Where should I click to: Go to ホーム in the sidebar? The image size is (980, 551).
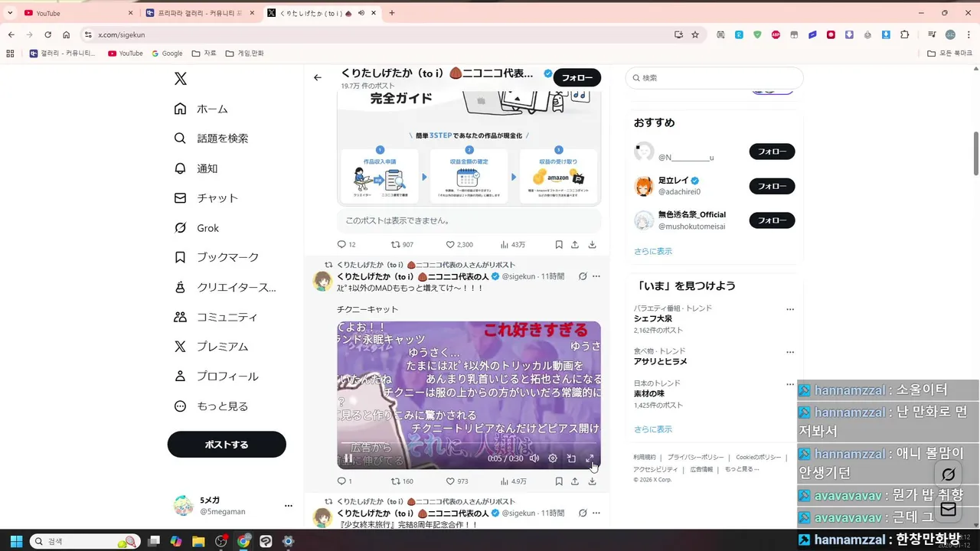[201, 109]
